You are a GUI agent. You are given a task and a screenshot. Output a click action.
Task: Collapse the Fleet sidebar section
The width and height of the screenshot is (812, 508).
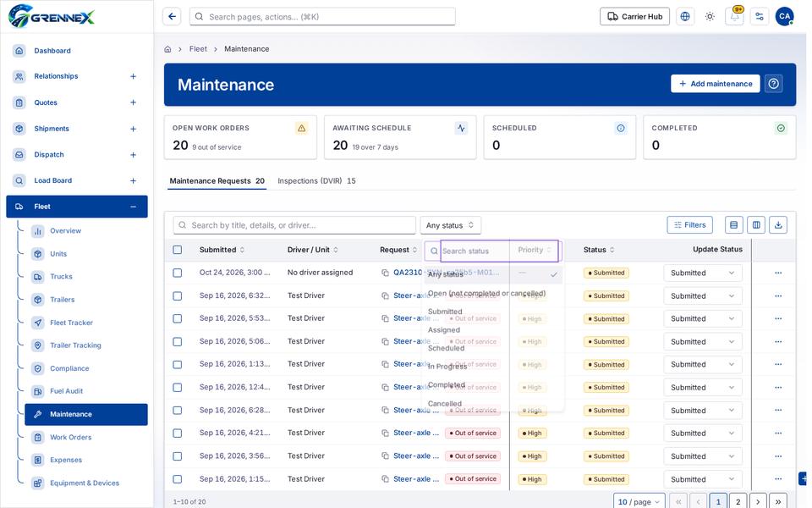coord(133,207)
